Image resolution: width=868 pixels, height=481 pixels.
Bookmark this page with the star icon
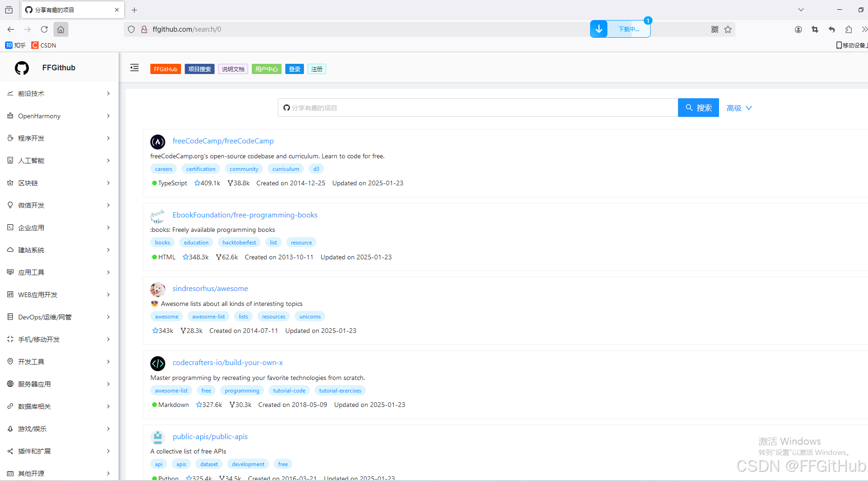click(728, 29)
